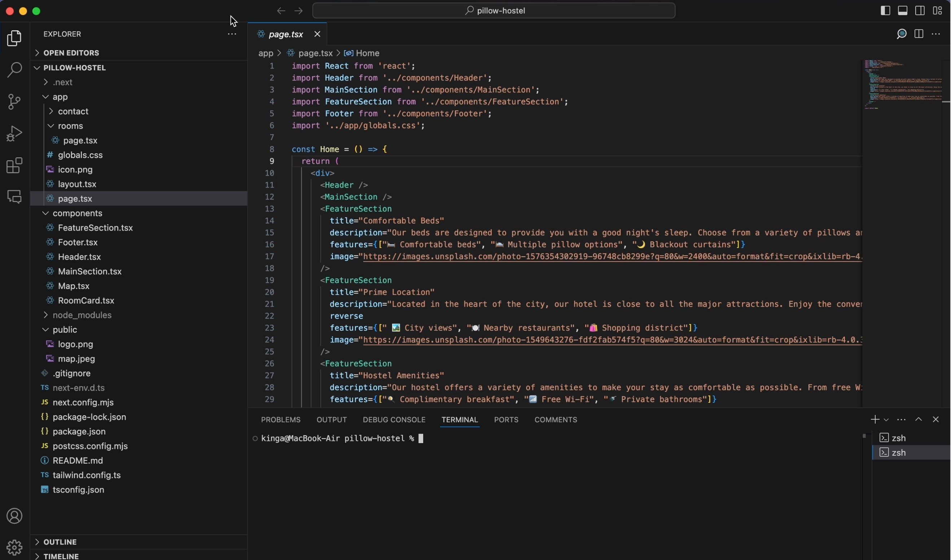Screen dimensions: 951x560
Task: Collapse the rooms folder
Action: tap(139, 126)
